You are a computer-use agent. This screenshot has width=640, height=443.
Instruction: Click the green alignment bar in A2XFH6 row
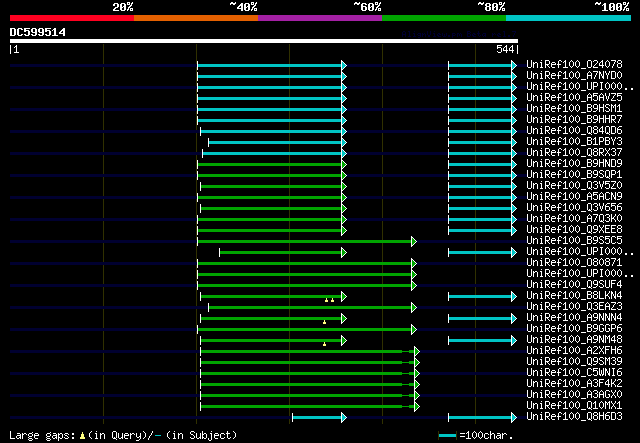310,352
